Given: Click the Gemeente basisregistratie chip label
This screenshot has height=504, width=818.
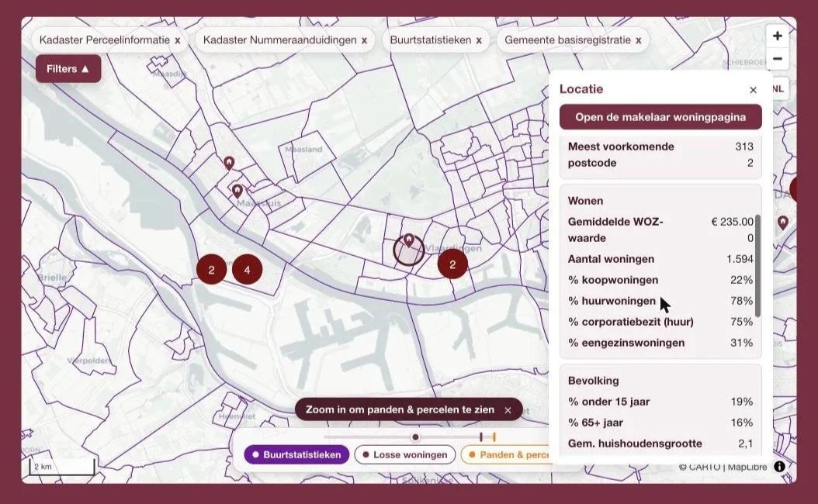Looking at the screenshot, I should click(x=567, y=40).
